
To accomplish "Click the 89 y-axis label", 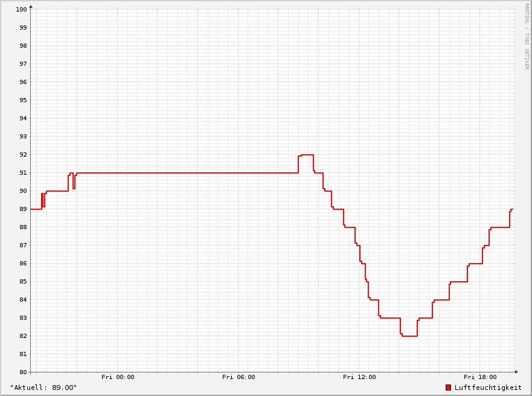I will point(23,209).
